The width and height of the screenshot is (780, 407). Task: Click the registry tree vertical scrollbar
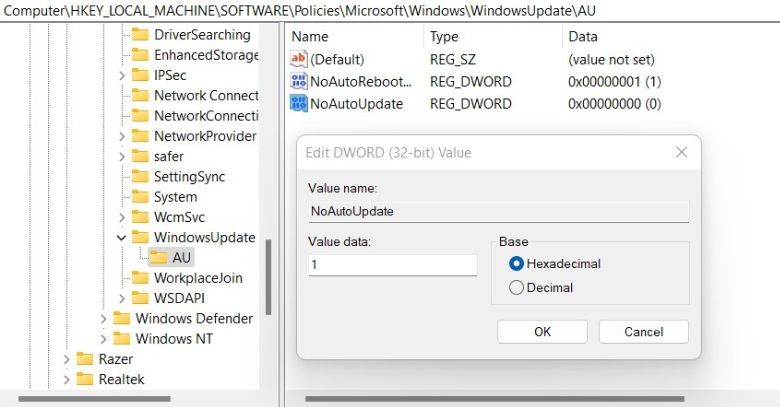268,290
